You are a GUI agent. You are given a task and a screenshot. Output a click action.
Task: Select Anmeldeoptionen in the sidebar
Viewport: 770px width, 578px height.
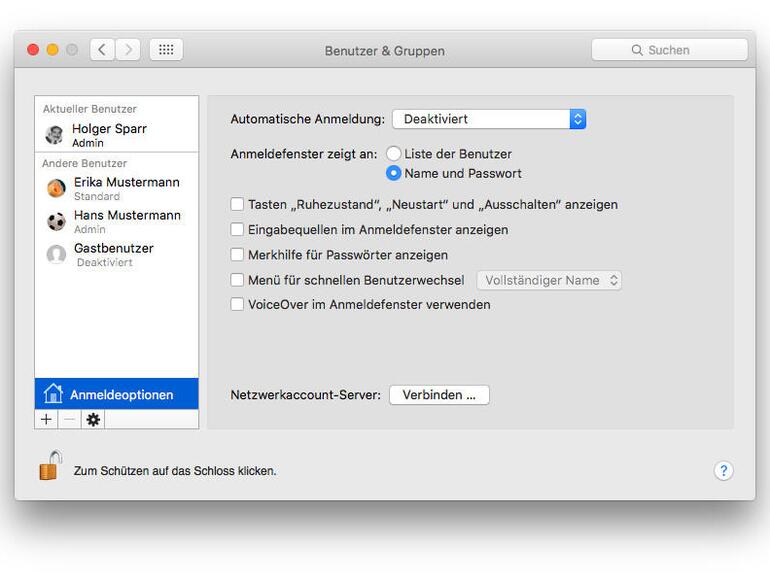click(x=116, y=394)
